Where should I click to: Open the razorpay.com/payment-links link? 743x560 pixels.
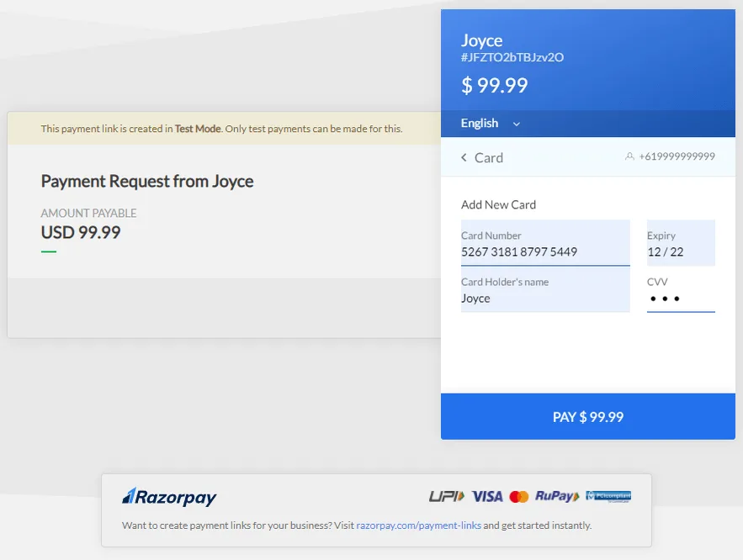[x=418, y=526]
